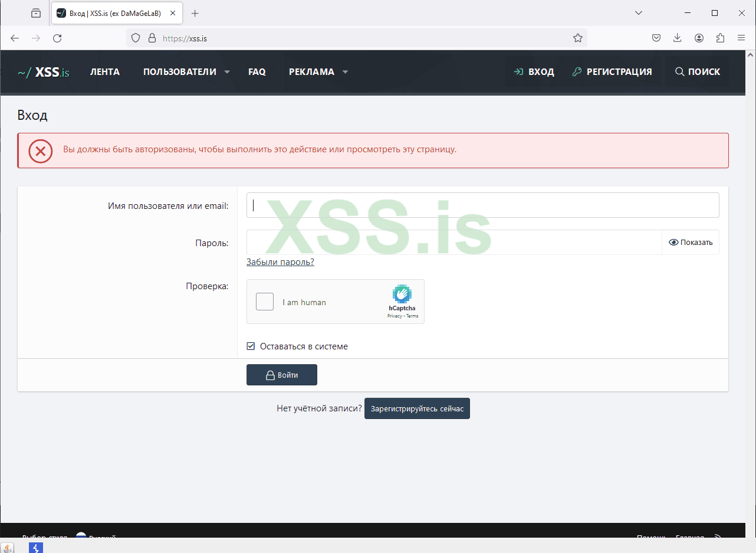
Task: Open the Firefox application menu
Action: (741, 38)
